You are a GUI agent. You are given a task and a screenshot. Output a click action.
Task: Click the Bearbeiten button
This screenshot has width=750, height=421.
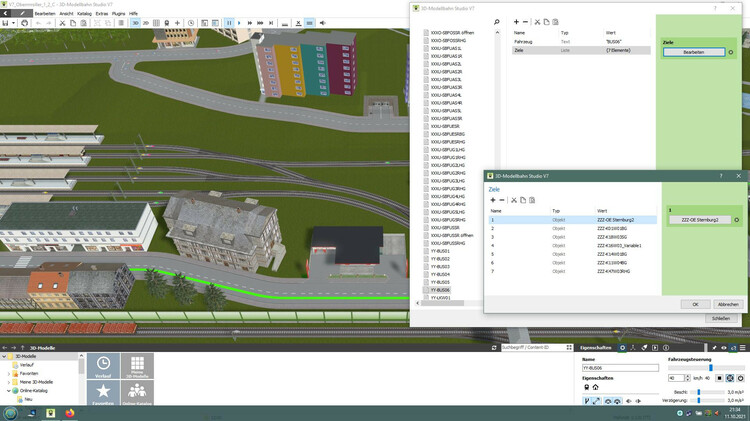click(693, 51)
